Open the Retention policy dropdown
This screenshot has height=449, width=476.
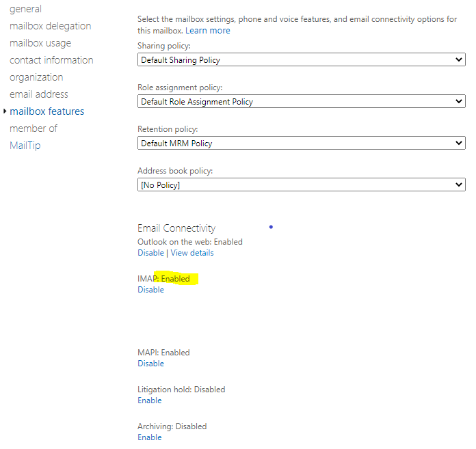tap(301, 143)
